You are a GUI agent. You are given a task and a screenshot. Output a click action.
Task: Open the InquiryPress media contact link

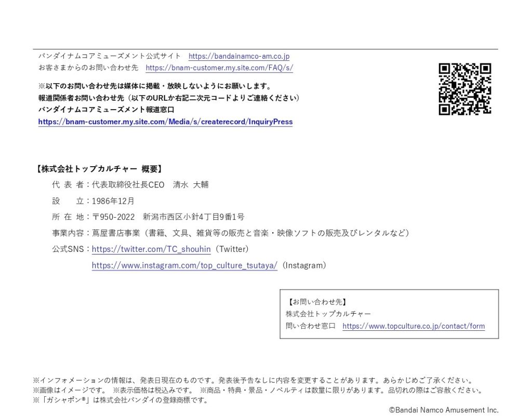coord(165,122)
